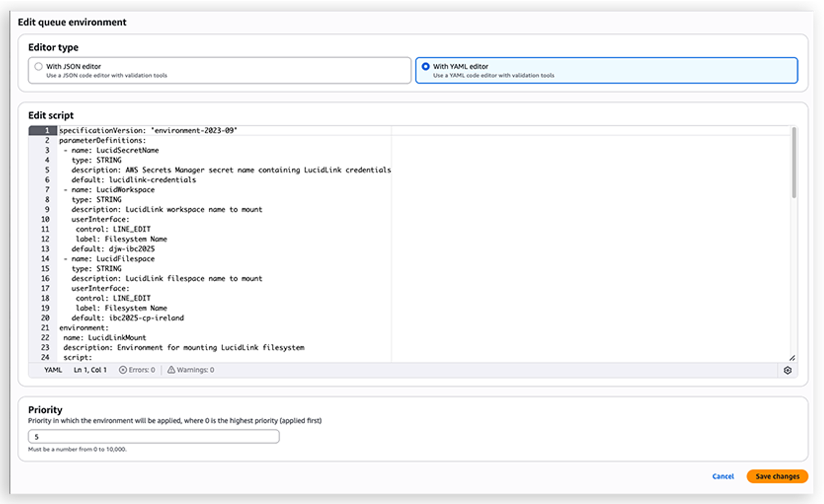
Task: Select the JSON editor radio option
Action: [38, 67]
